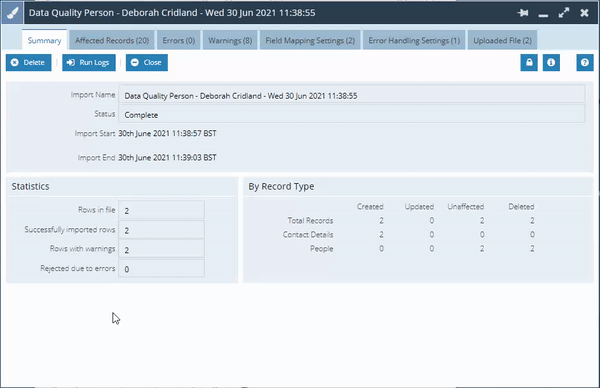The image size is (600, 388).
Task: Open the info icon button
Action: [x=551, y=62]
